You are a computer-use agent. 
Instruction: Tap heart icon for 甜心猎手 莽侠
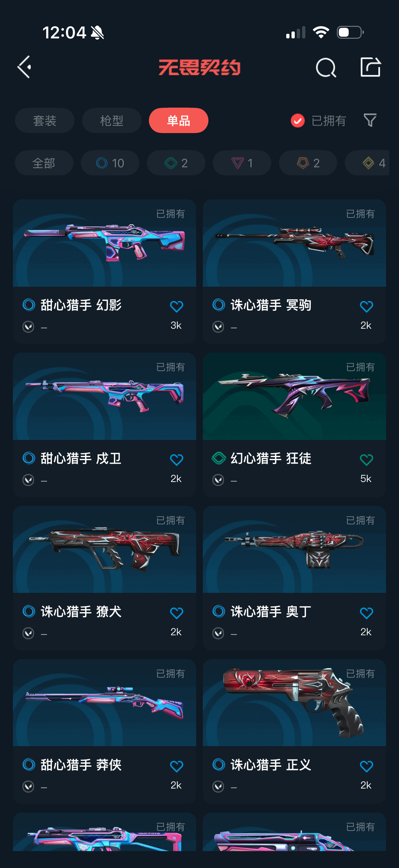click(177, 766)
